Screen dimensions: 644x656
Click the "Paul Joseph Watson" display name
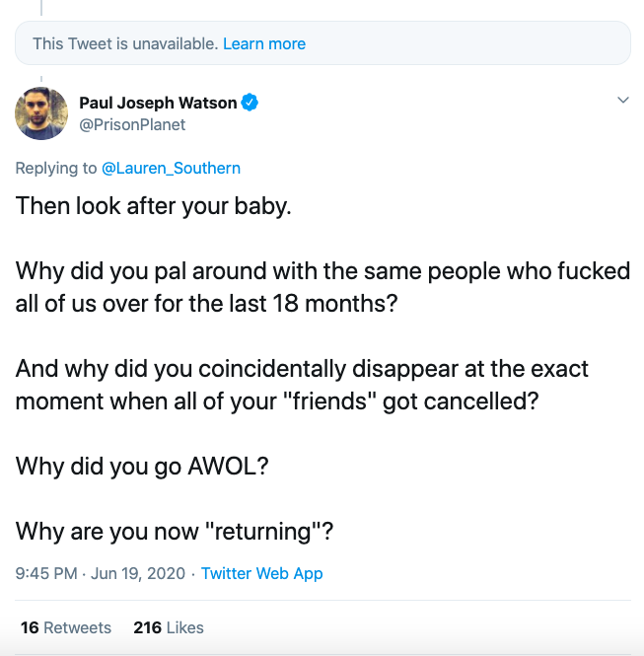click(x=158, y=103)
